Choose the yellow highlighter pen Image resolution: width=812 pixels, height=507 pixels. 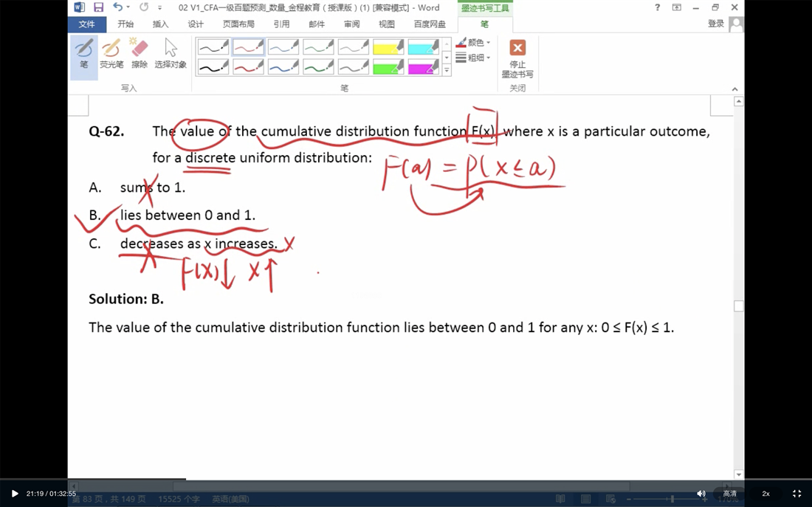click(x=388, y=47)
